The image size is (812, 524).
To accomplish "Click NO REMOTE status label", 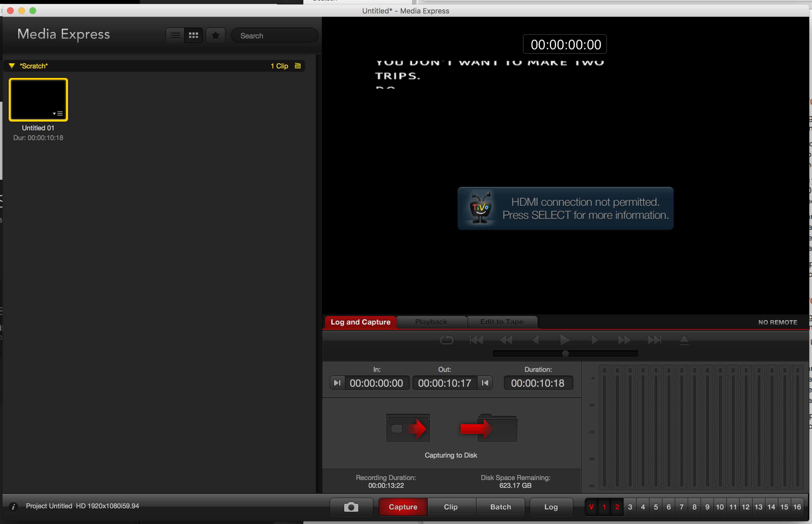I will (x=778, y=322).
